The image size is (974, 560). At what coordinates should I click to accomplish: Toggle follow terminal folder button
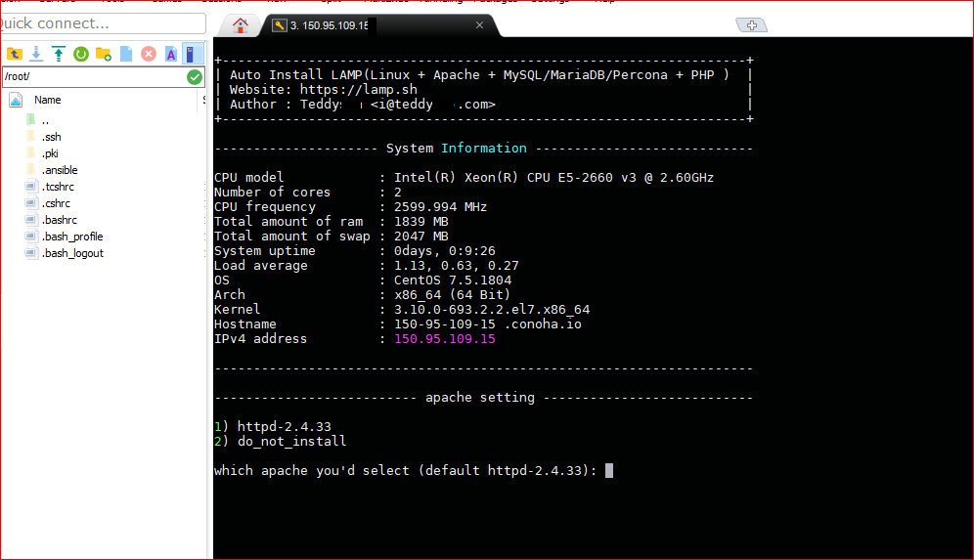point(193,54)
